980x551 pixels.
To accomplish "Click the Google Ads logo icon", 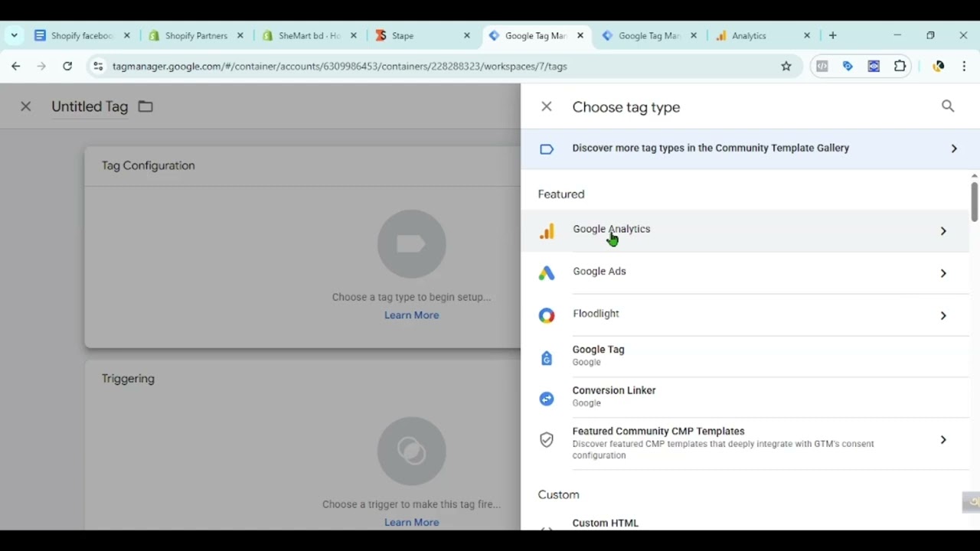I will [547, 273].
